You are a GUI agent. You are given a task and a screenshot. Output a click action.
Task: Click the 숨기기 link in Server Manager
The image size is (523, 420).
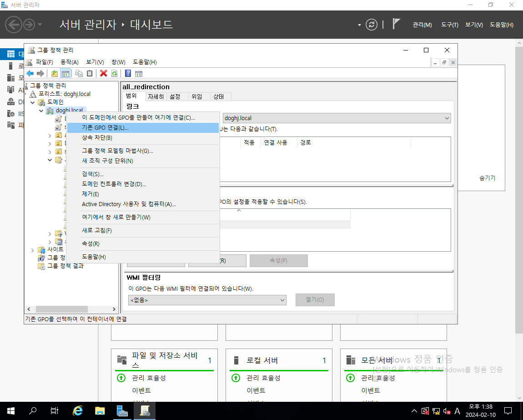(488, 178)
